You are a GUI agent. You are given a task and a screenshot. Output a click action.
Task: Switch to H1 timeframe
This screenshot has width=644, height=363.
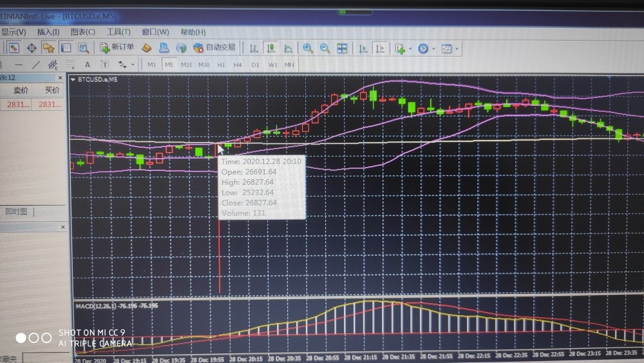tap(221, 65)
